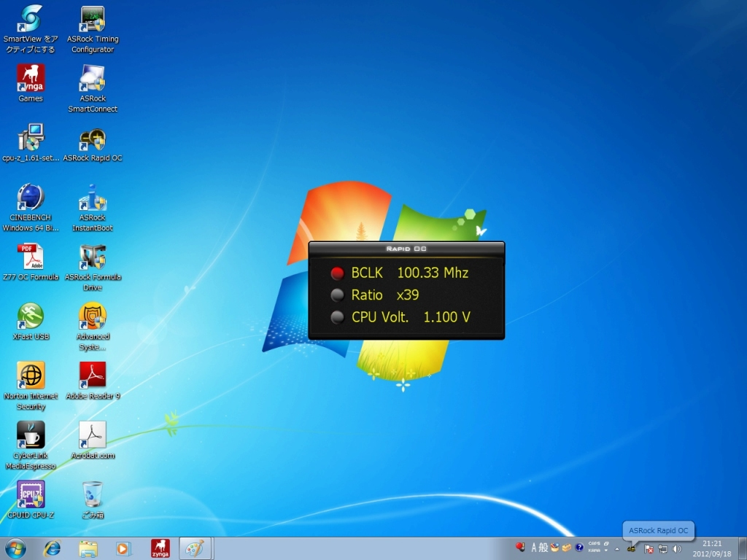Open language bar options dropdown arrow
747x560 pixels.
pyautogui.click(x=606, y=551)
